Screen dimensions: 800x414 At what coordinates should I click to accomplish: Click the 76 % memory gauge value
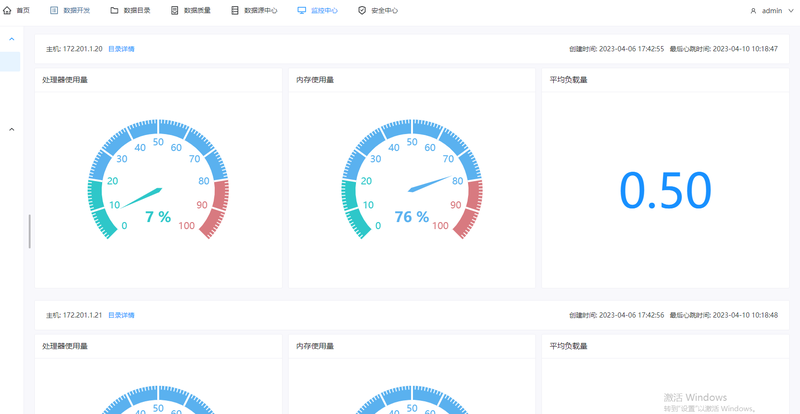tap(412, 217)
